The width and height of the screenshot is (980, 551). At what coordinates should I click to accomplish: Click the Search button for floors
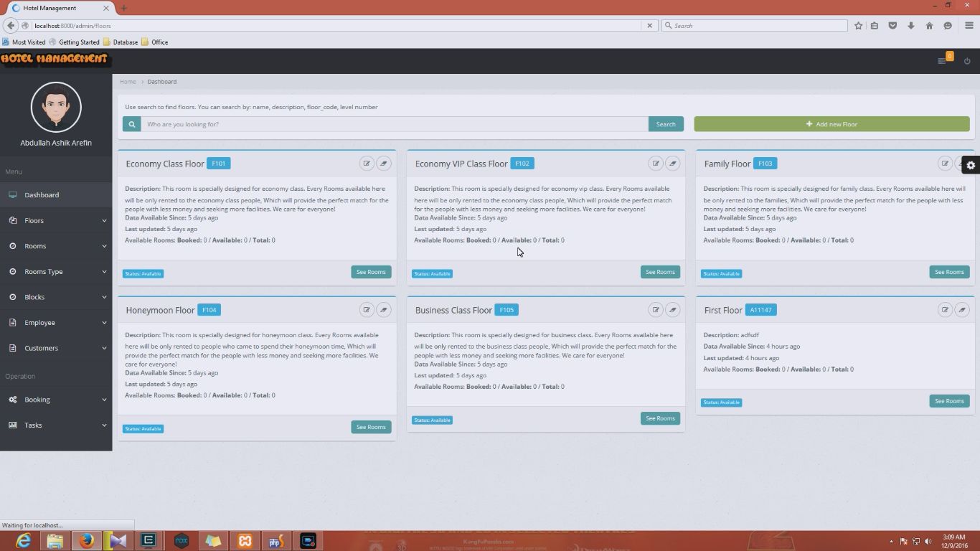click(x=666, y=124)
